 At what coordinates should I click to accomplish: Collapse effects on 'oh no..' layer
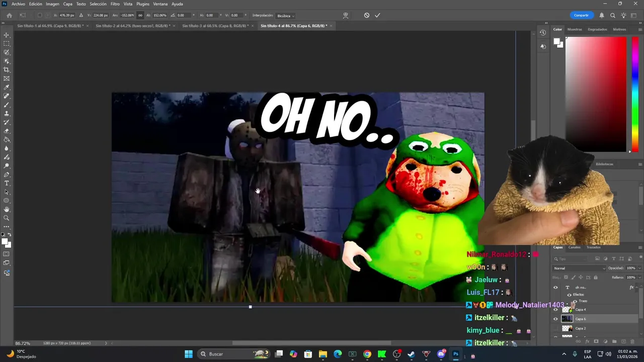637,288
